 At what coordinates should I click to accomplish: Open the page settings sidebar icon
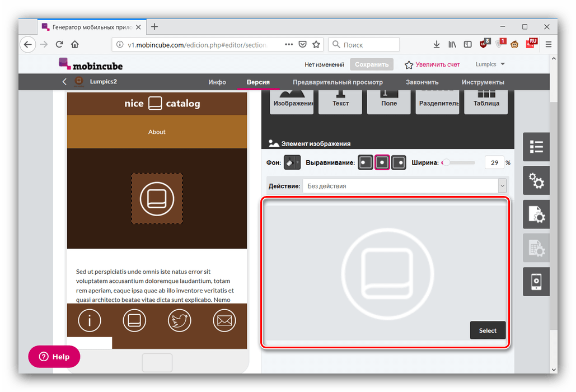[536, 214]
